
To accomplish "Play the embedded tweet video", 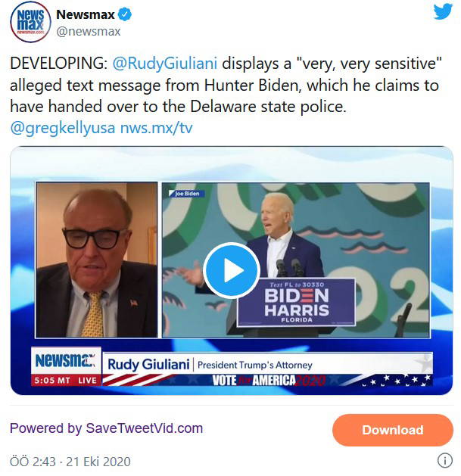I will (232, 270).
